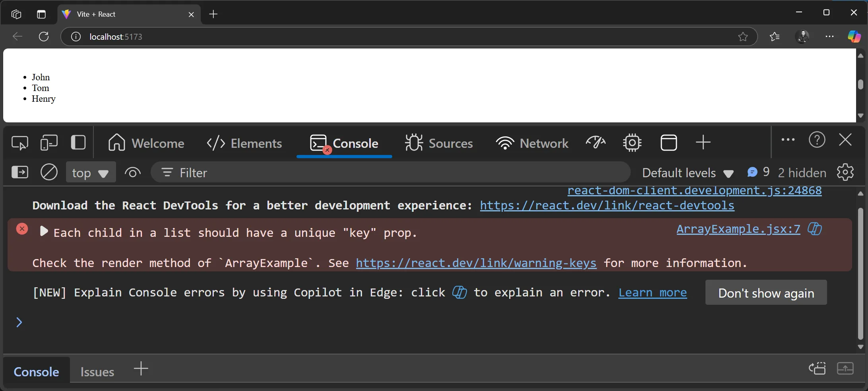Open the Welcome tab
The image size is (868, 391).
146,143
